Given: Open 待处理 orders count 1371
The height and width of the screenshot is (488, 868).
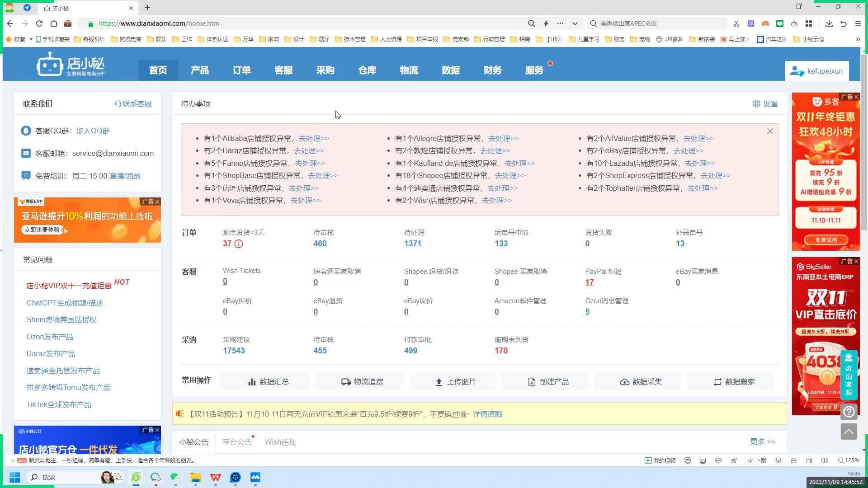Looking at the screenshot, I should 413,244.
